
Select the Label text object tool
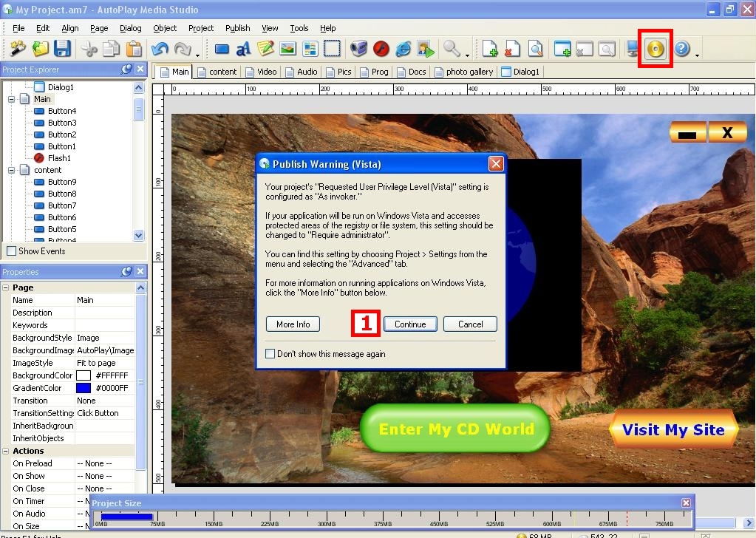pyautogui.click(x=243, y=50)
